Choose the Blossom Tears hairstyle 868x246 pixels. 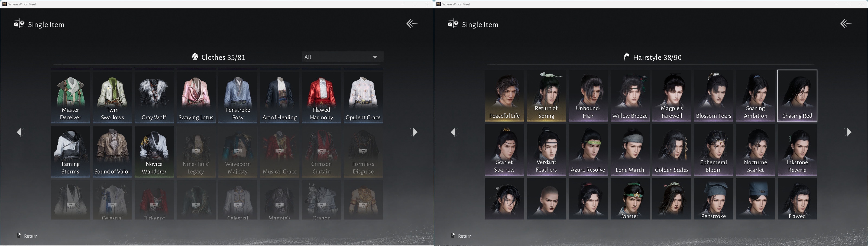pyautogui.click(x=713, y=96)
